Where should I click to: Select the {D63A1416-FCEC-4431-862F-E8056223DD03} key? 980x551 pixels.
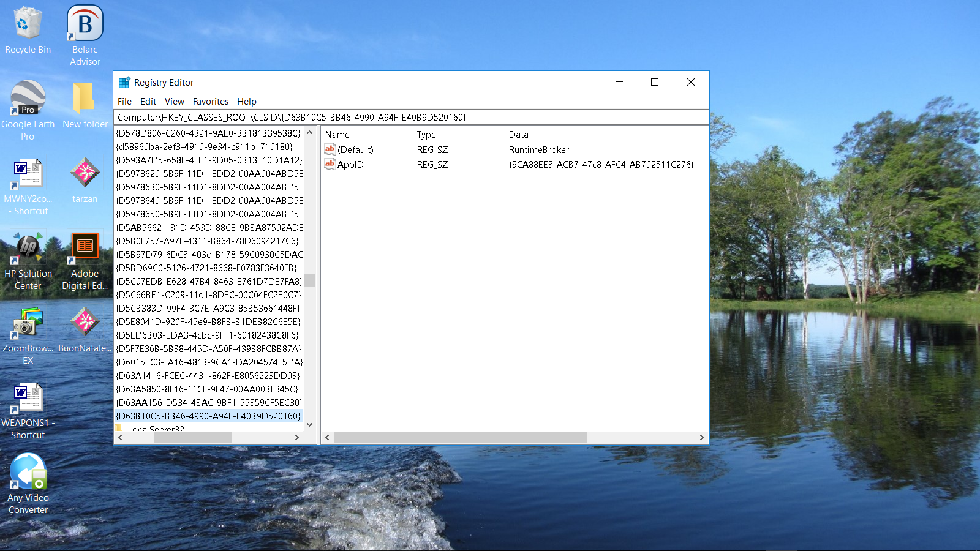tap(208, 376)
